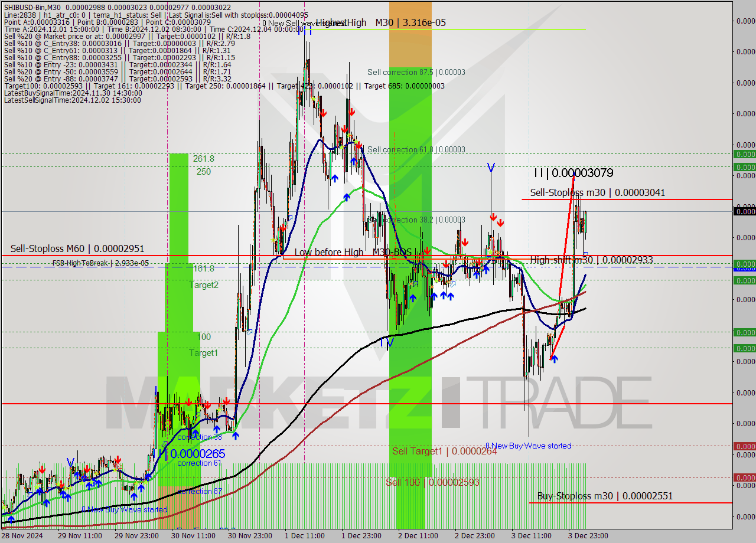Click the 'Buy-Stoploss m30 | 0.00002551' label
The width and height of the screenshot is (756, 543).
point(605,496)
